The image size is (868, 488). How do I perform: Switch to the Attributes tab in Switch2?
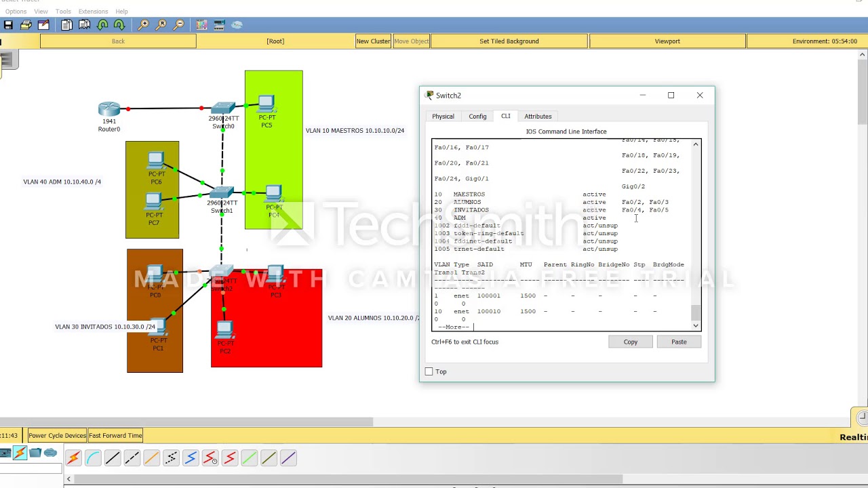click(538, 117)
